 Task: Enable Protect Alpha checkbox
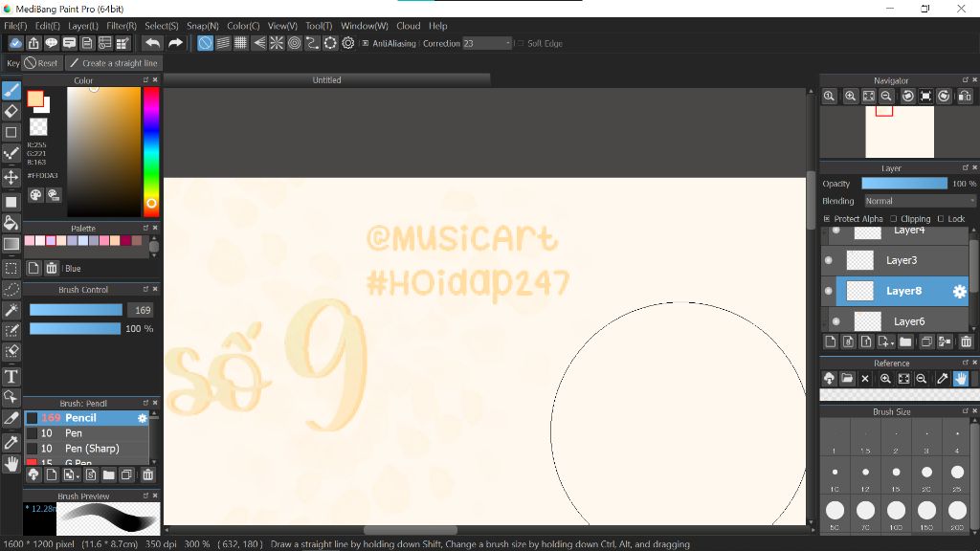pyautogui.click(x=827, y=219)
